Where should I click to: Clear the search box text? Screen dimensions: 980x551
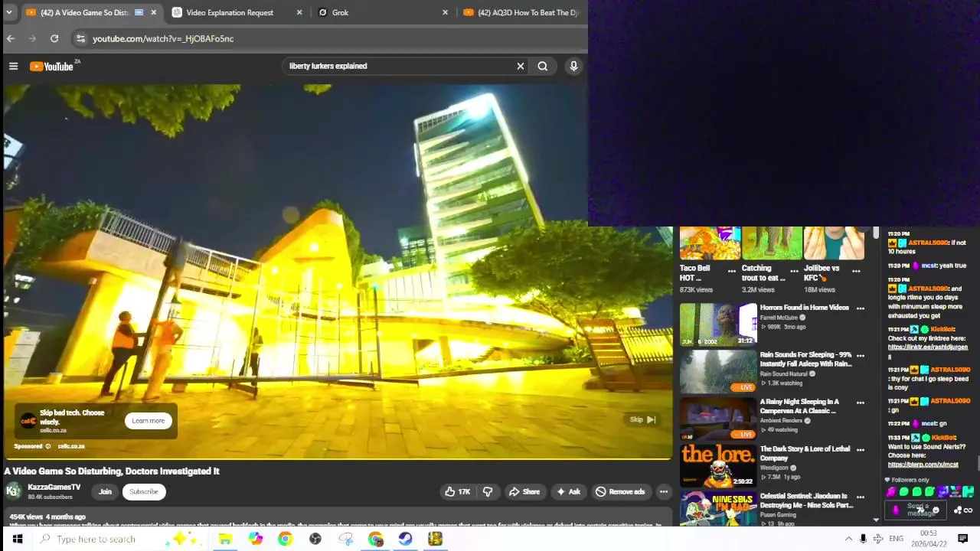point(521,66)
